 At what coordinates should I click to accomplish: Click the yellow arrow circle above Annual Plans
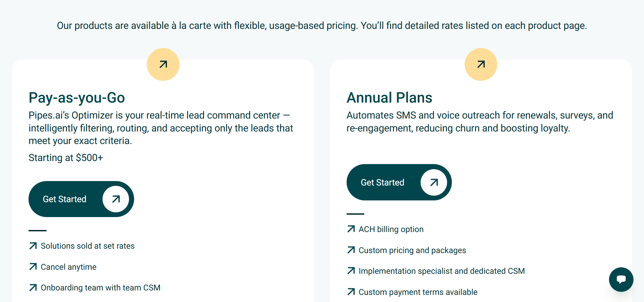click(481, 64)
